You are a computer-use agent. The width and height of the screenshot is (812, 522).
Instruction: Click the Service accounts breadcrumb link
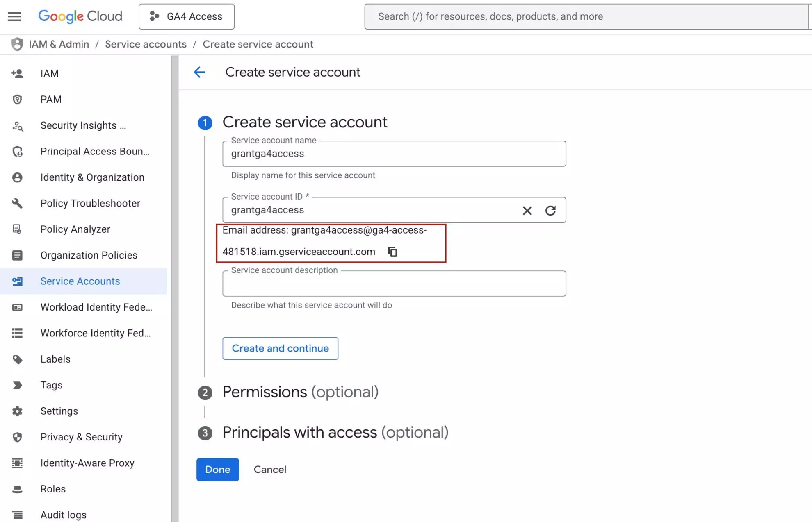click(x=146, y=44)
